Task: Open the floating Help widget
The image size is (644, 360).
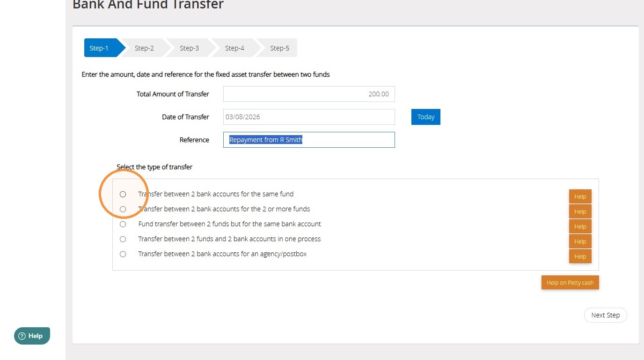Action: [x=32, y=336]
